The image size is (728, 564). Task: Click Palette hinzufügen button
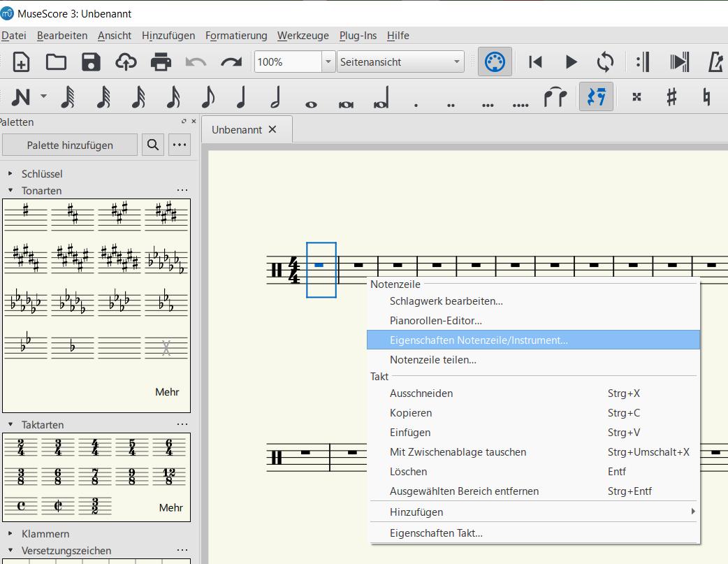(70, 145)
